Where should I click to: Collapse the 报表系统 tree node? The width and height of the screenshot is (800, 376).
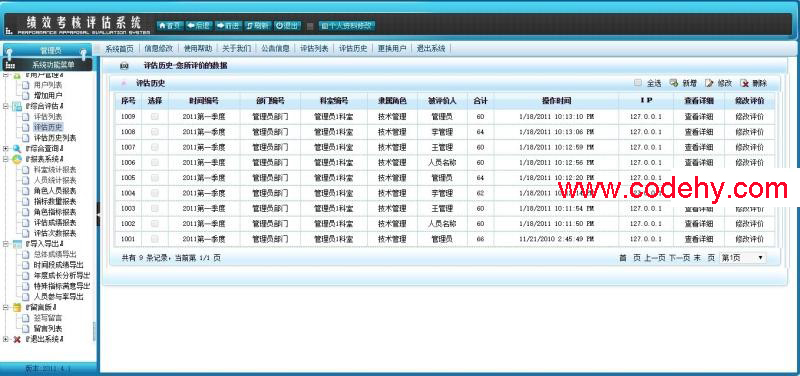point(6,159)
